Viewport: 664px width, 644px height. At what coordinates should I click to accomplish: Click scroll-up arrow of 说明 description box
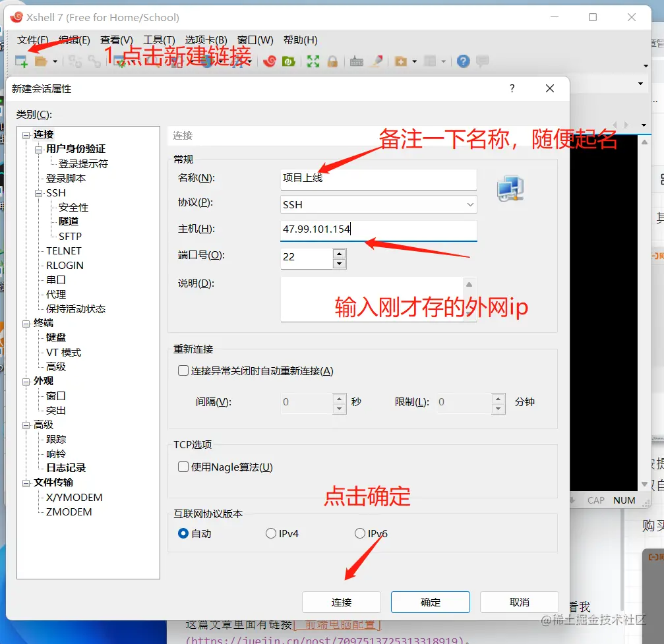click(469, 285)
